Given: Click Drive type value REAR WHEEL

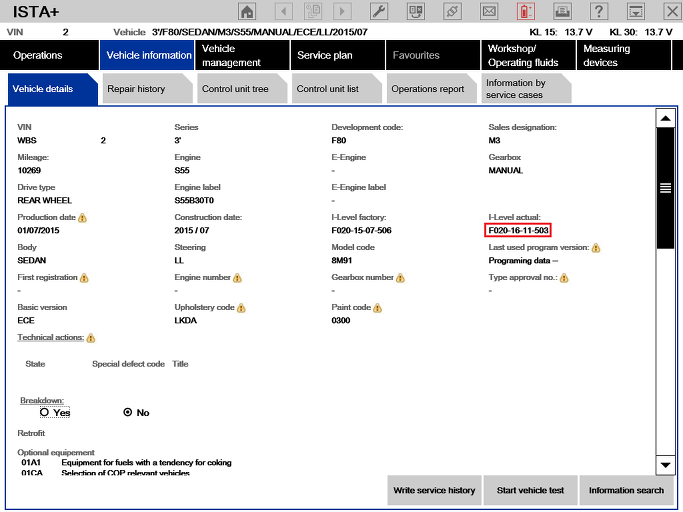Looking at the screenshot, I should [44, 200].
